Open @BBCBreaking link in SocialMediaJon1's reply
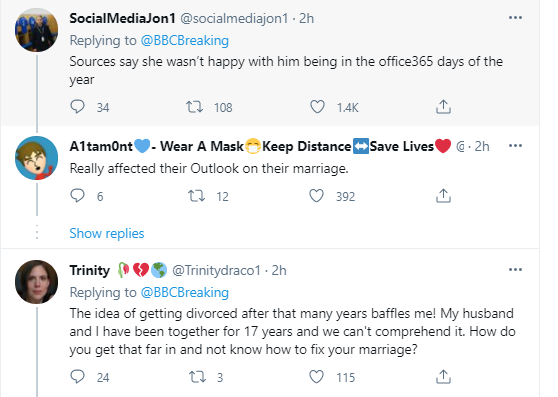558x397 pixels. pyautogui.click(x=185, y=41)
